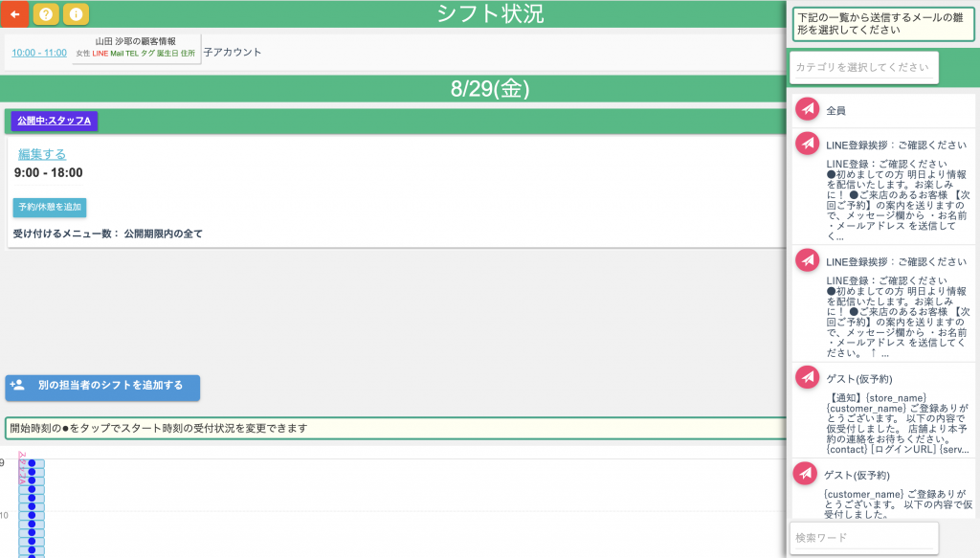Click the orange back arrow button
The width and height of the screenshot is (980, 558).
pos(14,13)
